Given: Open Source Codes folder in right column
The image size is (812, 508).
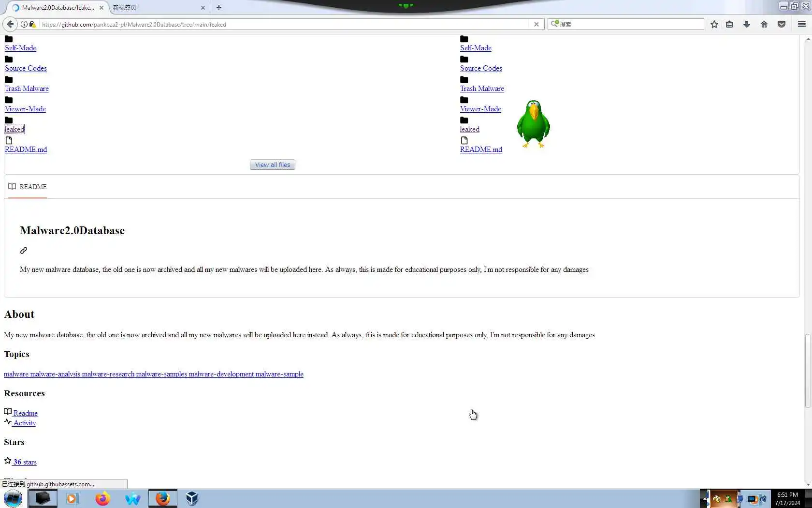Looking at the screenshot, I should [x=481, y=68].
